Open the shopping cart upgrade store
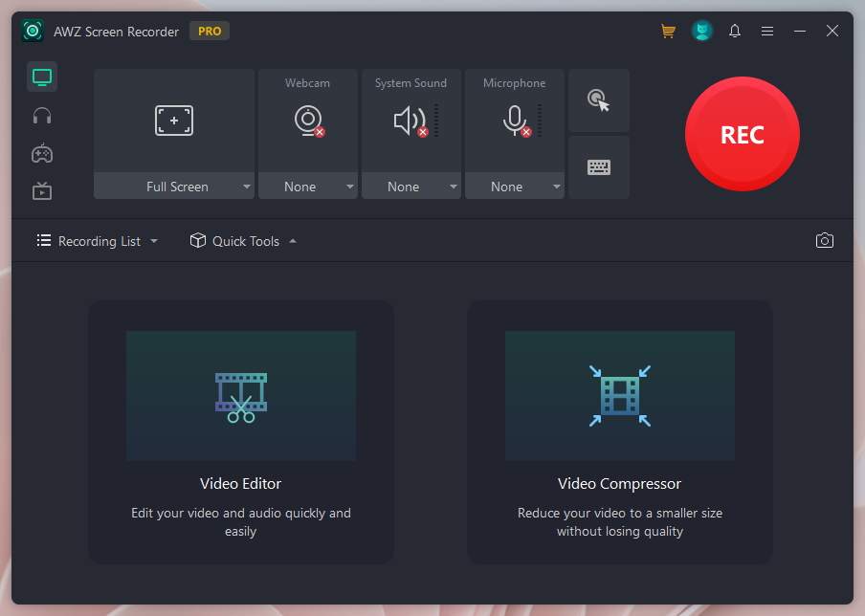This screenshot has width=865, height=616. point(668,31)
